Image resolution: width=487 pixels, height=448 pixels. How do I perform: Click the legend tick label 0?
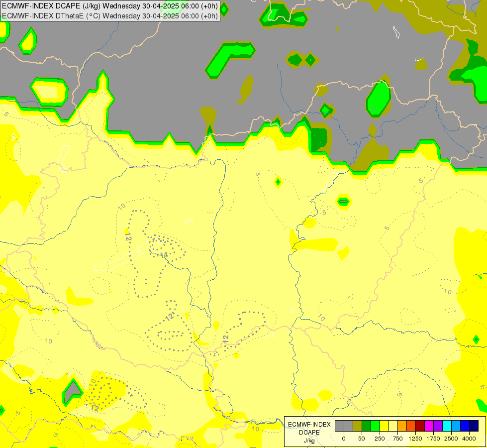point(344,439)
